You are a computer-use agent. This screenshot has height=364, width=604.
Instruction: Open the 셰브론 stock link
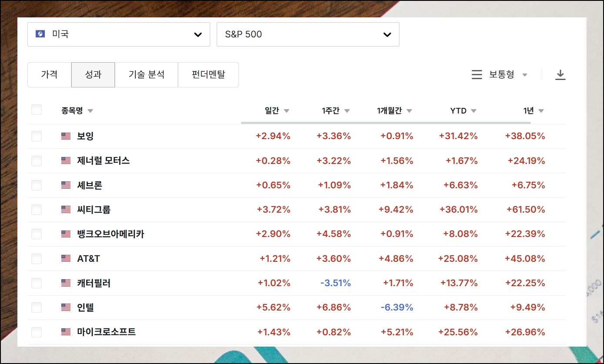(x=90, y=185)
